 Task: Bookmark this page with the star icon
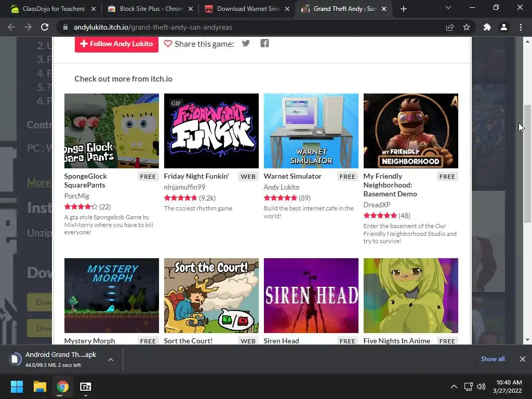pos(467,27)
